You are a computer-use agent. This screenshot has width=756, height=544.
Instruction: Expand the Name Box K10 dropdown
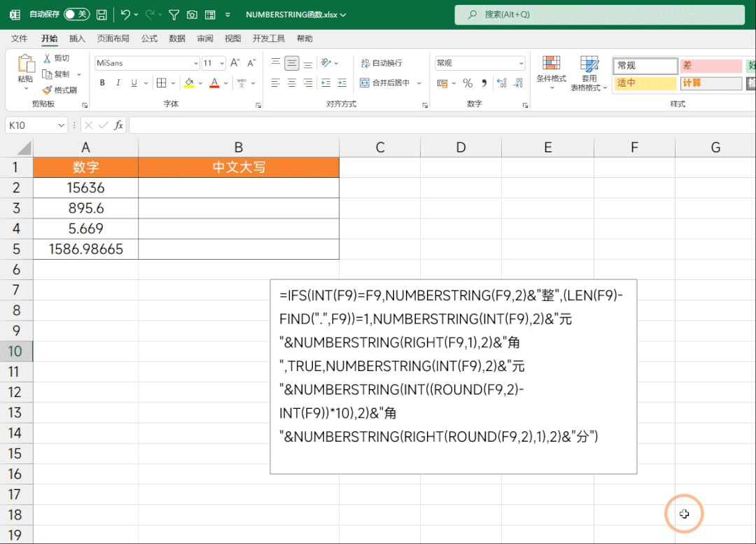point(61,125)
